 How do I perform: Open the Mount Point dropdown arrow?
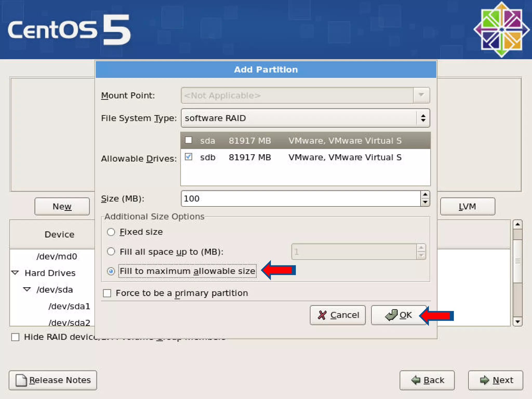(421, 95)
